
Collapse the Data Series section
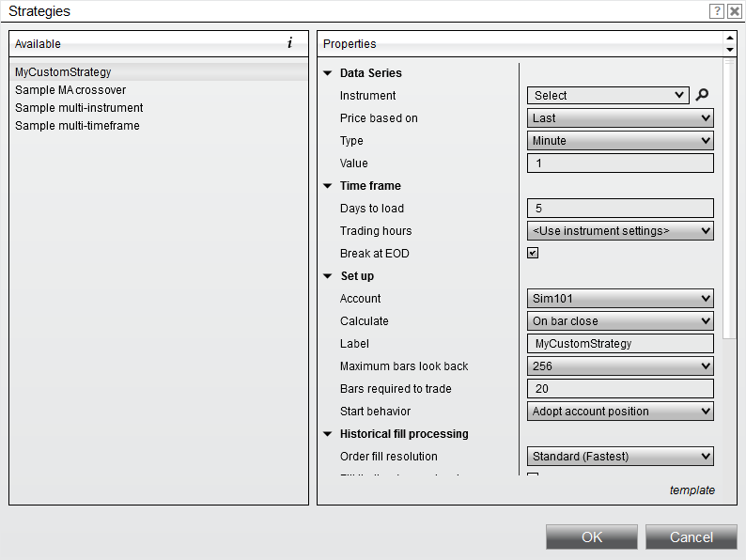pos(328,73)
